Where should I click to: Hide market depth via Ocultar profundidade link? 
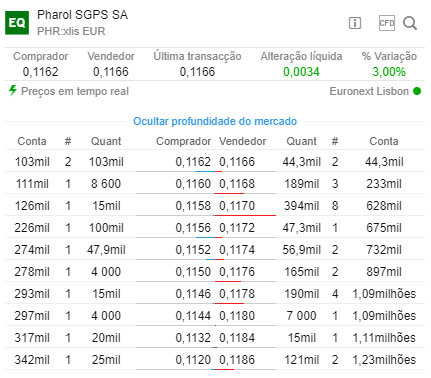coord(215,121)
